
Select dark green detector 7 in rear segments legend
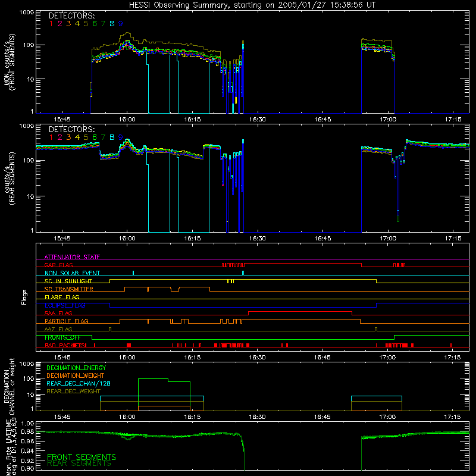click(103, 137)
